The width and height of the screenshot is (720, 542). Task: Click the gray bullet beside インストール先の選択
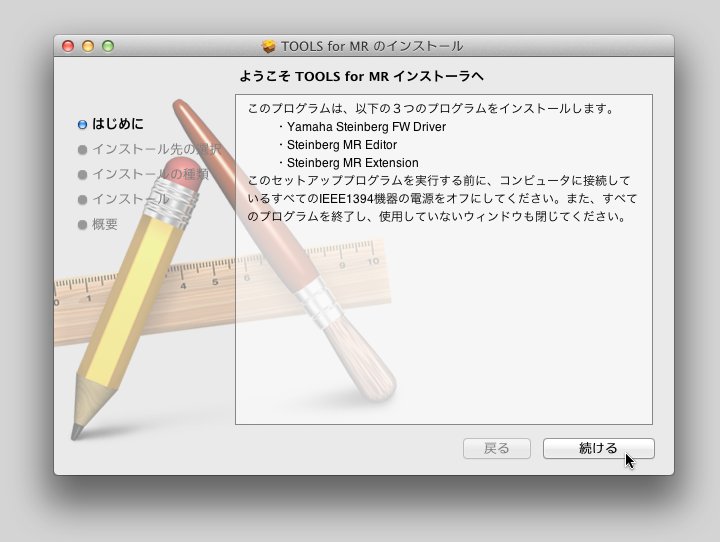tap(82, 150)
